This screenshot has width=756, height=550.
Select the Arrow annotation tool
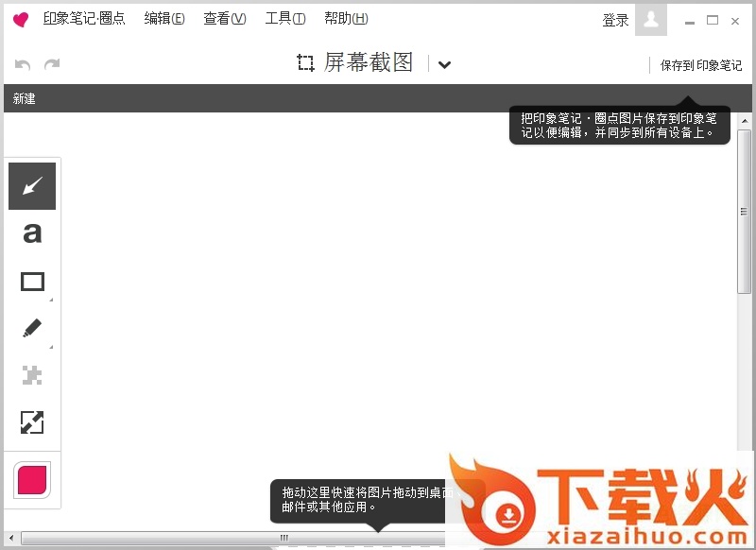(x=32, y=186)
